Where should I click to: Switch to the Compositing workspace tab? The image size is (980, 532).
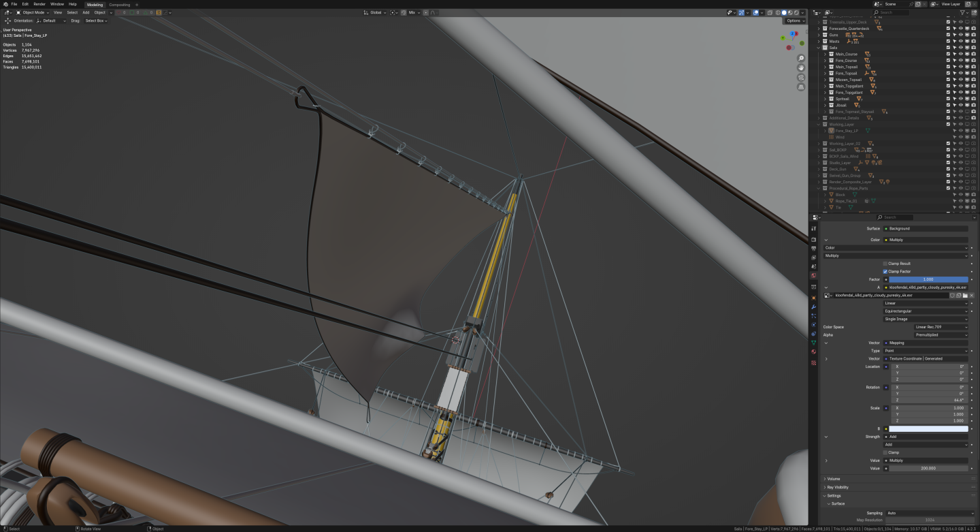(120, 4)
